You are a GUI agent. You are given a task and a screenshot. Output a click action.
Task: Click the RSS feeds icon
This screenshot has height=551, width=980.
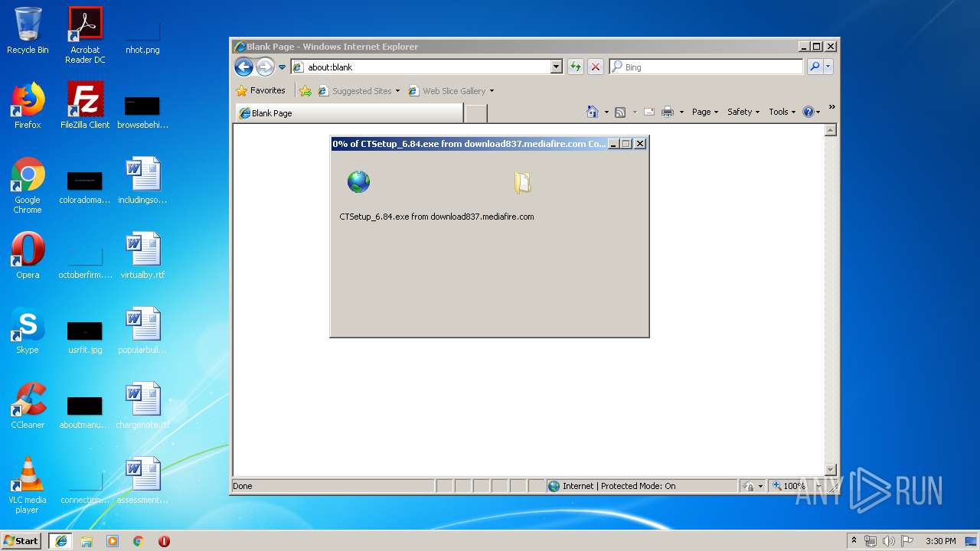[x=620, y=112]
